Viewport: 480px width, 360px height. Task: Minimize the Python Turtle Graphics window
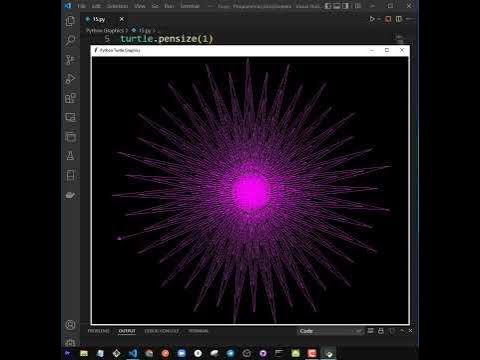tap(372, 50)
